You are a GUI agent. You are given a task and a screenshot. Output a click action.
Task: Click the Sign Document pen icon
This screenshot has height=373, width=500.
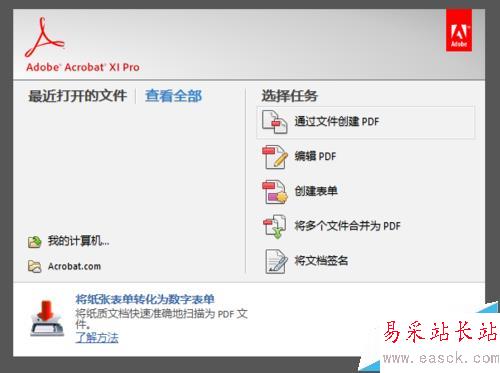(x=276, y=261)
